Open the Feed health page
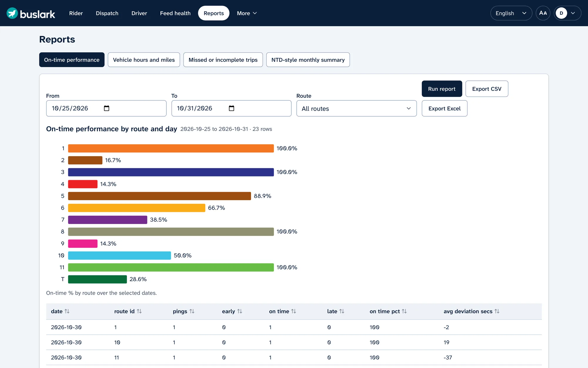The width and height of the screenshot is (588, 368). 175,13
